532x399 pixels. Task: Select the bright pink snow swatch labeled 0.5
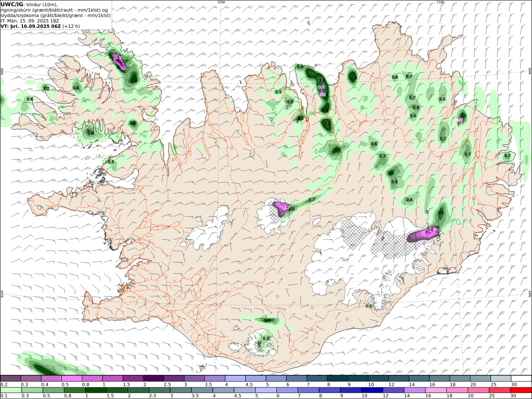tap(72, 379)
